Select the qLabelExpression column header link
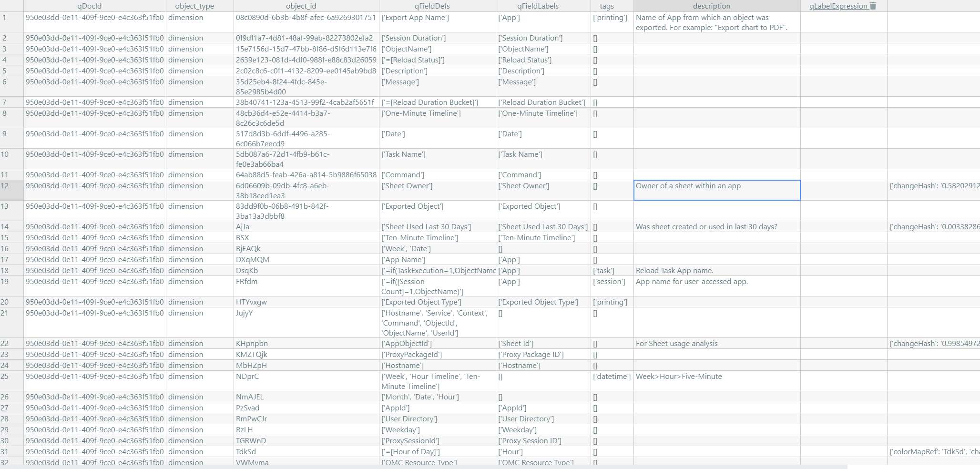 (x=838, y=6)
